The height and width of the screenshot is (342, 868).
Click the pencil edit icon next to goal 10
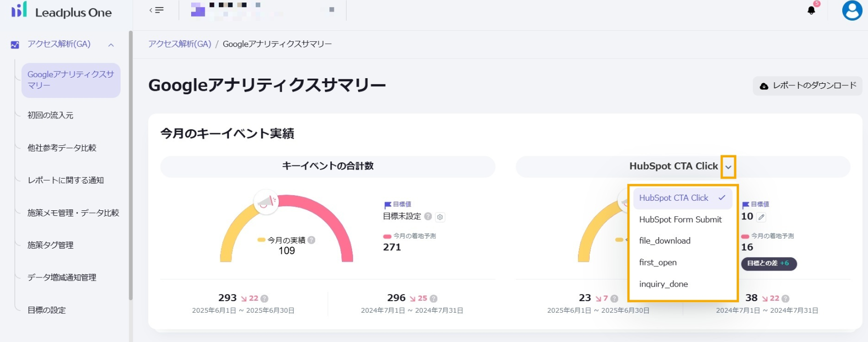[x=761, y=217]
